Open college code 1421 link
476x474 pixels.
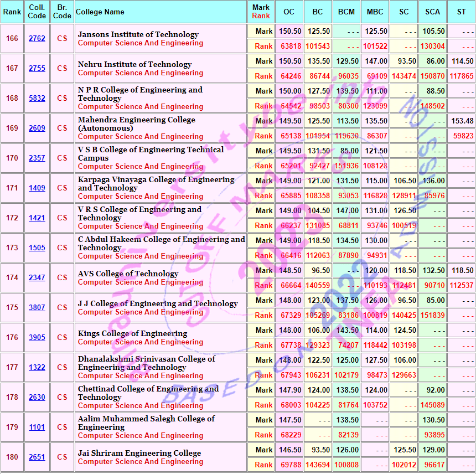(37, 218)
